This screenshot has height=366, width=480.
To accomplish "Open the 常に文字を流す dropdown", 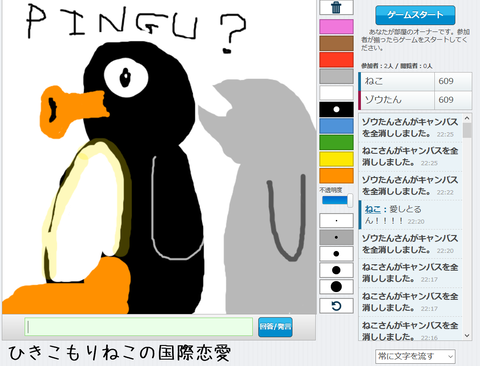I will pos(415,357).
